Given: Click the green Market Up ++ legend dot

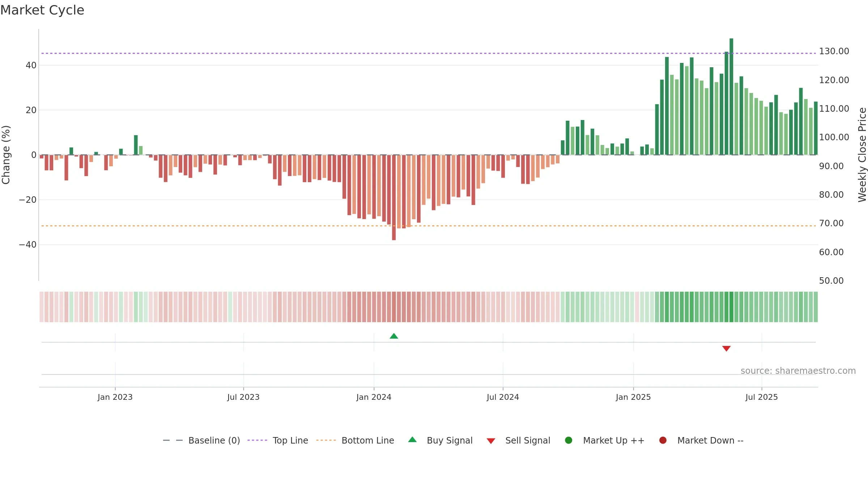Looking at the screenshot, I should (569, 440).
